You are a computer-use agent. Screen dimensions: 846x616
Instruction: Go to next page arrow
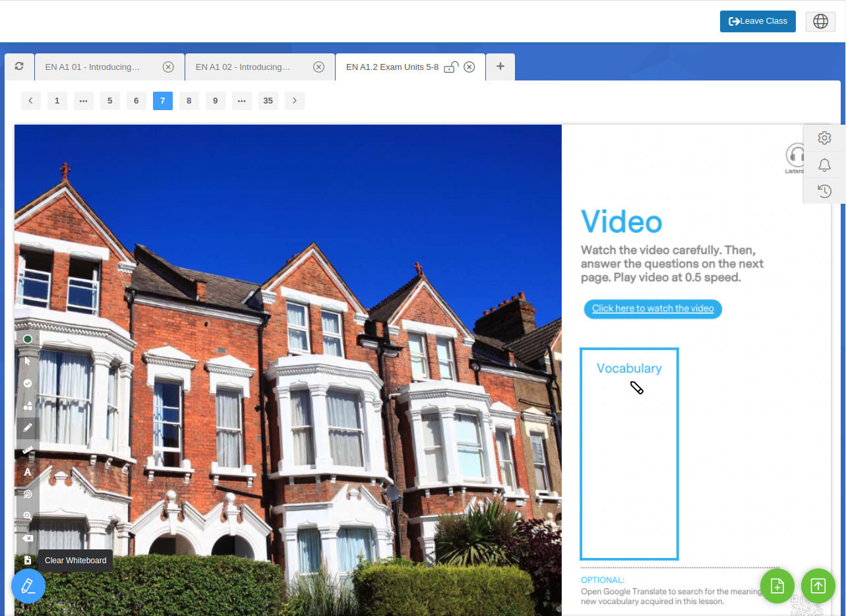point(295,101)
